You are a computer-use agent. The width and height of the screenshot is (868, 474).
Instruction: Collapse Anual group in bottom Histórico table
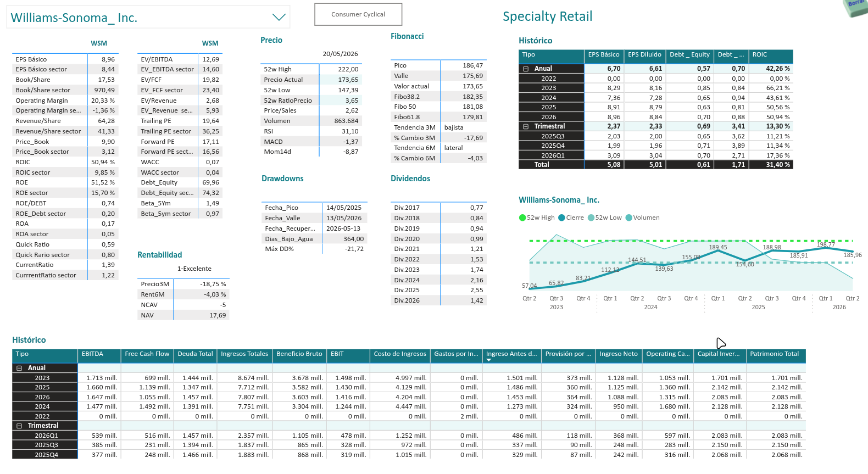click(x=19, y=368)
